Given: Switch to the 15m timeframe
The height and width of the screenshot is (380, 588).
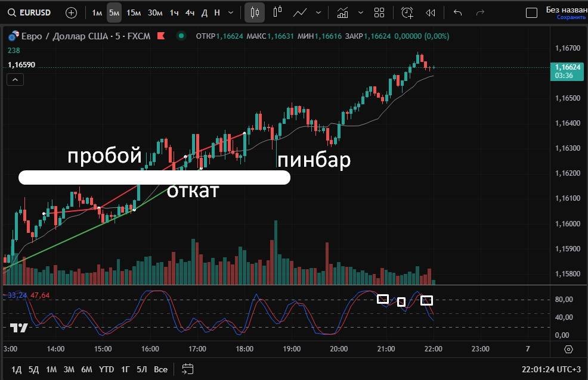Looking at the screenshot, I should tap(134, 13).
